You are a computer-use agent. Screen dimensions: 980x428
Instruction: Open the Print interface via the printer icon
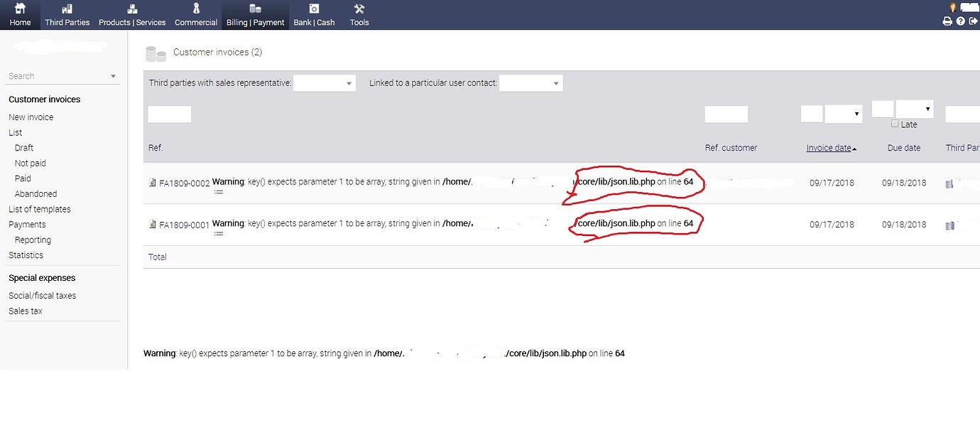pos(947,21)
